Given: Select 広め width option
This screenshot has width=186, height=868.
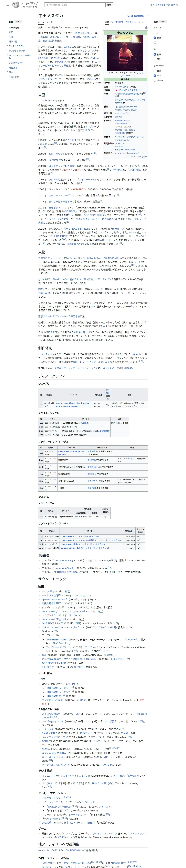Looking at the screenshot, I should point(155,59).
